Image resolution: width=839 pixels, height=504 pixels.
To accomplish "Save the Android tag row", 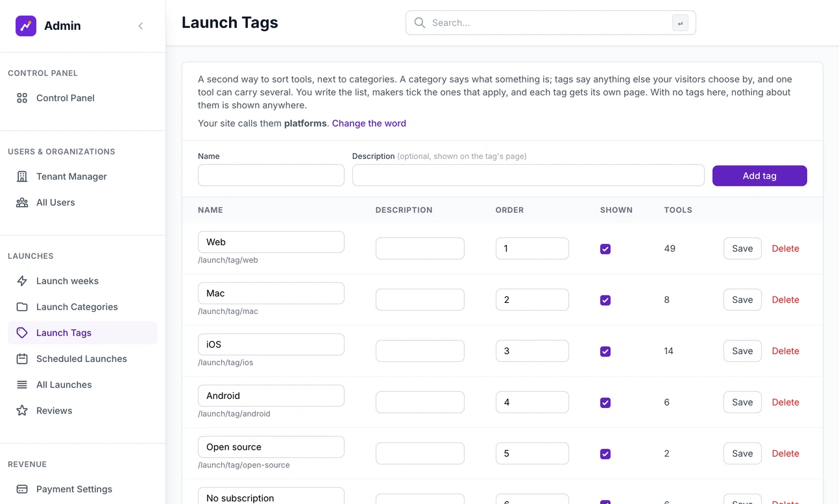I will [x=742, y=402].
